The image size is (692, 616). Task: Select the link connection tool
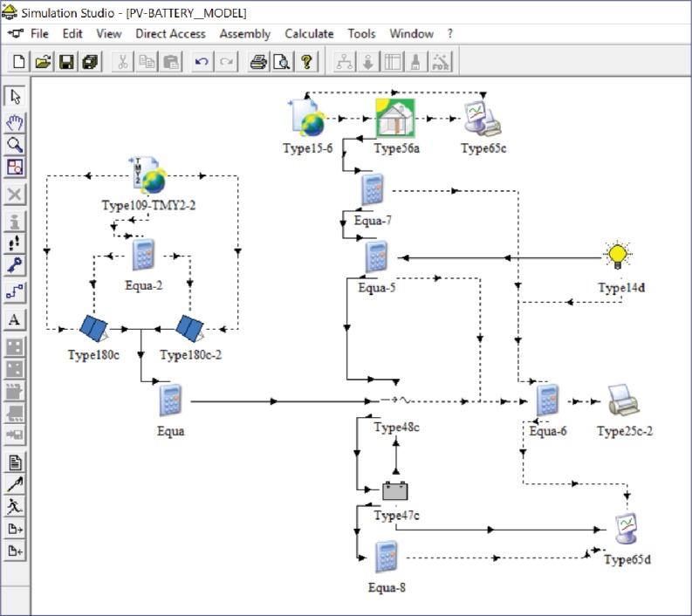pyautogui.click(x=15, y=292)
